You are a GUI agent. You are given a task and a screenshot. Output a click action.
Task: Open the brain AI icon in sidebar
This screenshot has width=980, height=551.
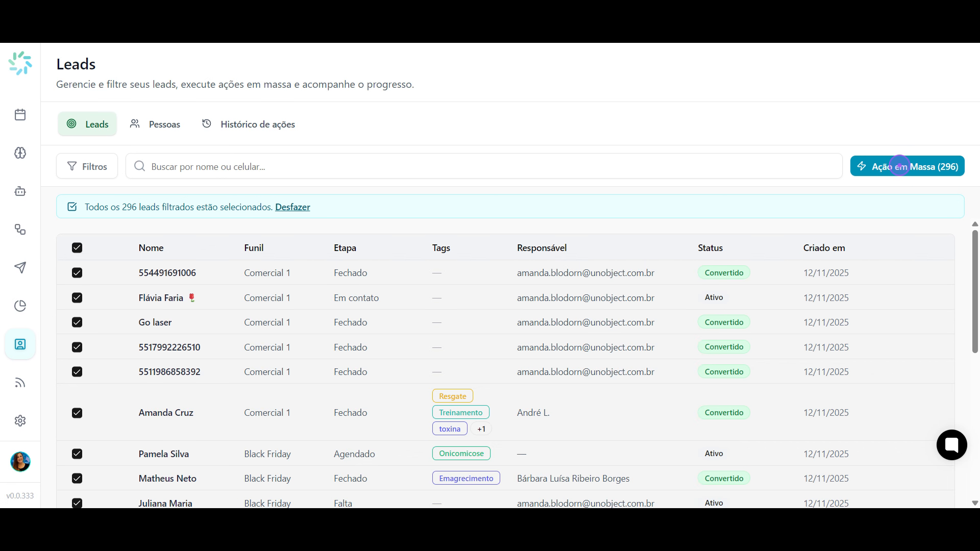point(20,153)
